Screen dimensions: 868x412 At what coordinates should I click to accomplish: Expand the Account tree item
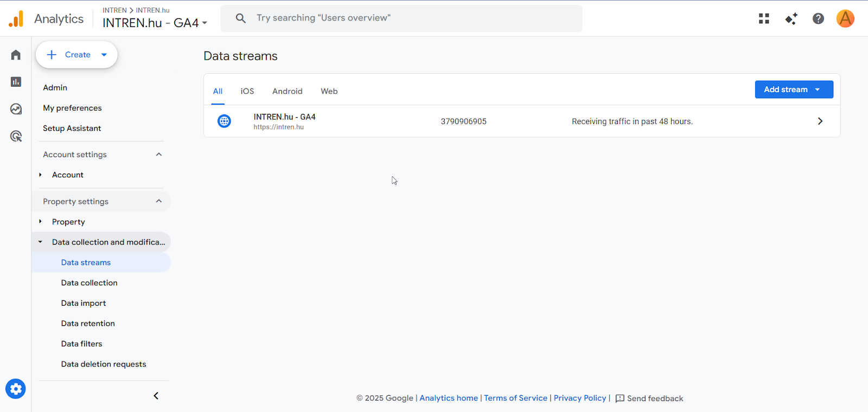point(40,175)
